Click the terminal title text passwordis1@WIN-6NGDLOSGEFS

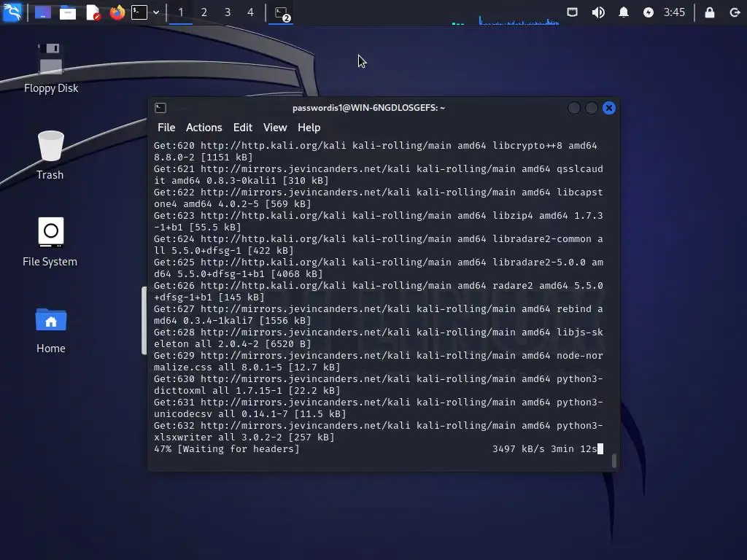(368, 108)
